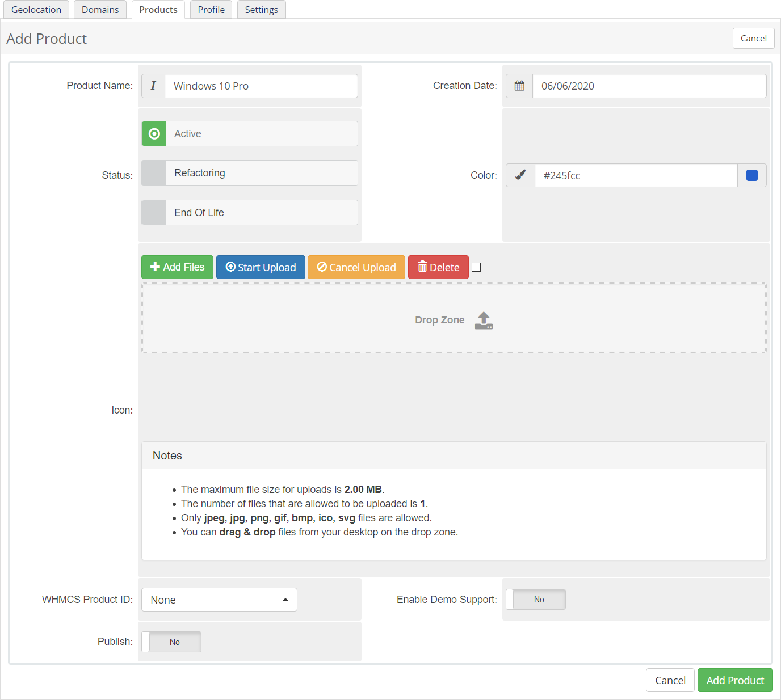781x700 pixels.
Task: Click the green Add Files button
Action: (x=177, y=267)
